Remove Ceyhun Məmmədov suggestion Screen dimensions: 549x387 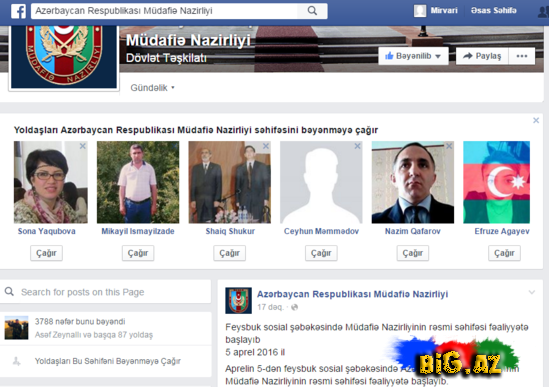pos(357,146)
